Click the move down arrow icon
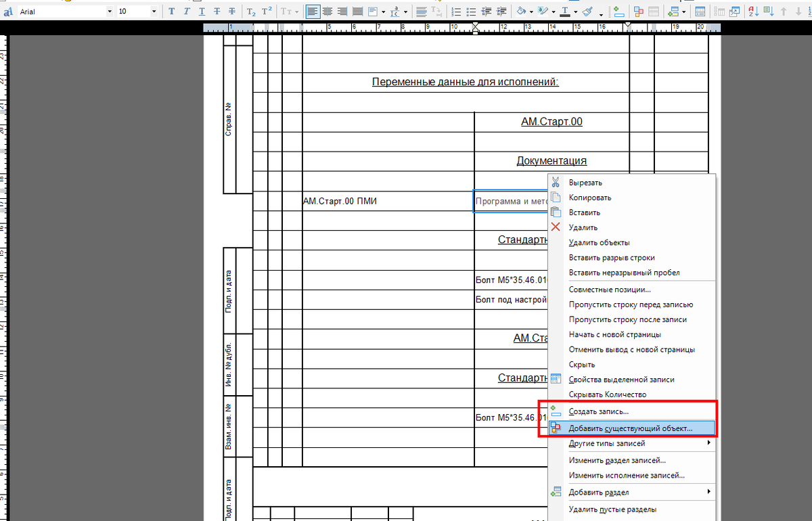Viewport: 812px width, 521px height. (x=798, y=12)
